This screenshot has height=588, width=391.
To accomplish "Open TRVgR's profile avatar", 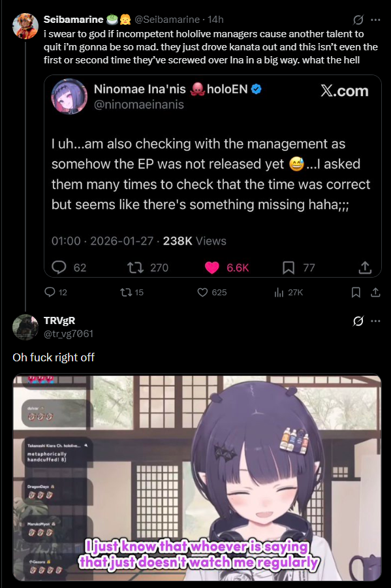I will tap(25, 327).
